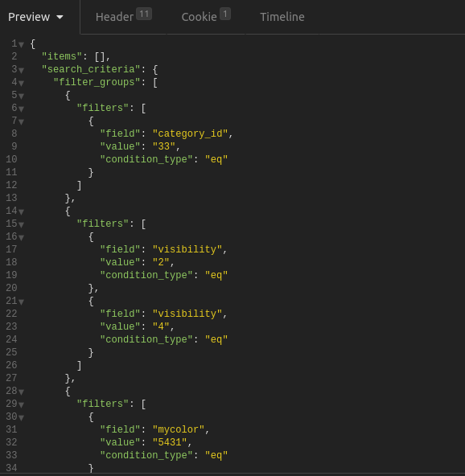
Task: Fold the filters array on line 6
Action: (x=21, y=109)
